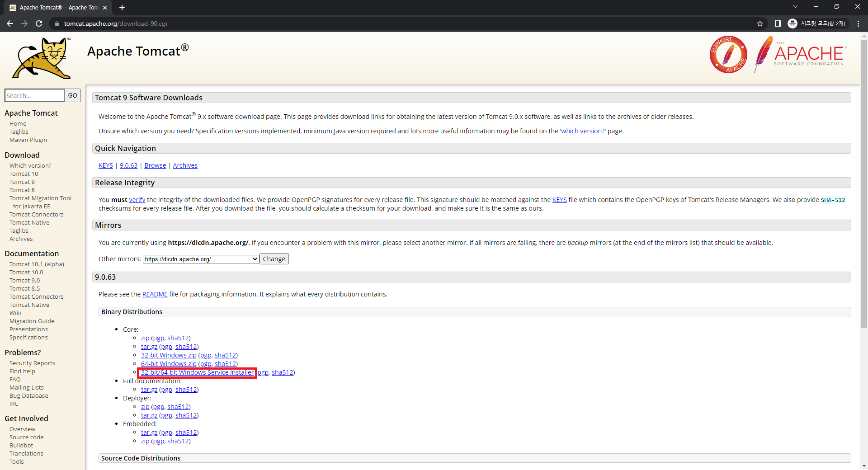868x470 pixels.
Task: Download Embedded tar.gz
Action: click(x=149, y=432)
